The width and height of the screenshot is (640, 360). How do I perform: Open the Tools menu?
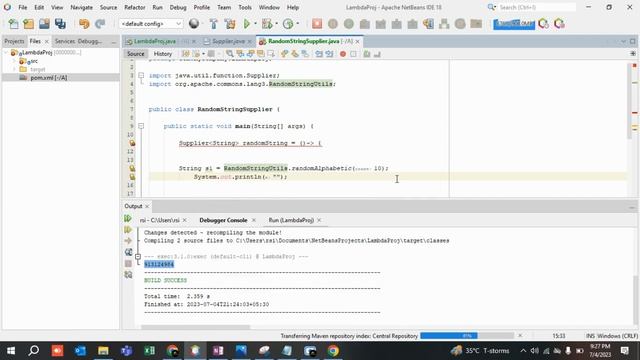tap(245, 7)
